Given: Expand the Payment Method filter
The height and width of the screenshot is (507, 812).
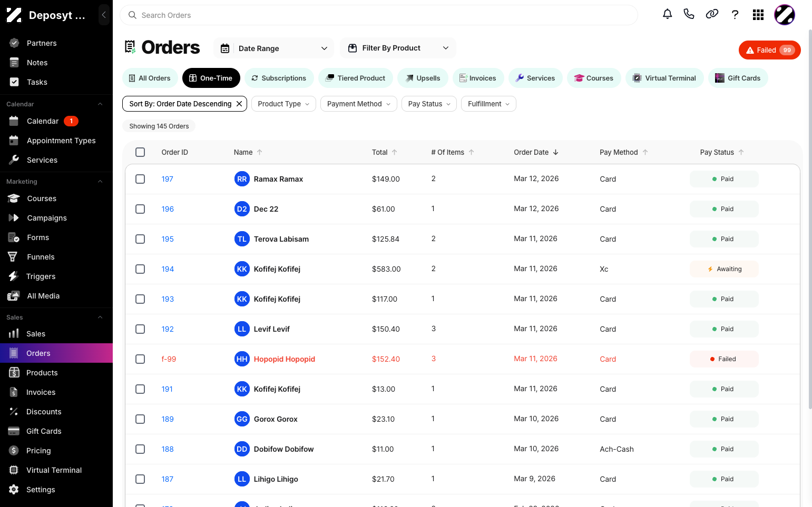Looking at the screenshot, I should click(x=359, y=104).
